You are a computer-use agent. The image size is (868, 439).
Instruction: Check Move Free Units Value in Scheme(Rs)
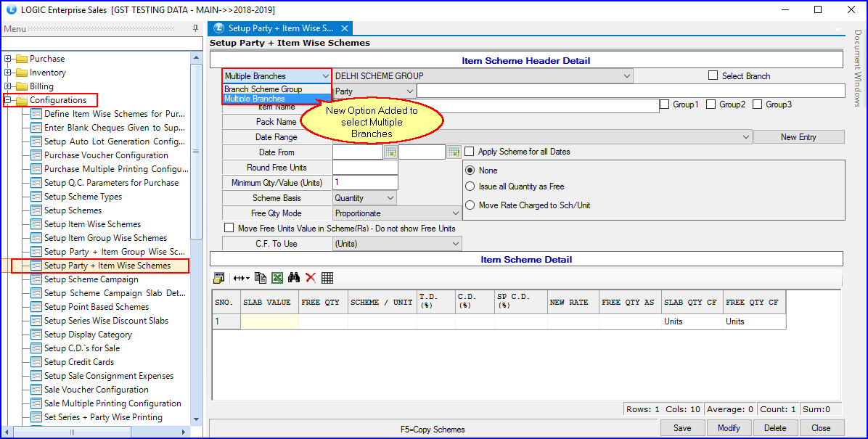click(229, 228)
